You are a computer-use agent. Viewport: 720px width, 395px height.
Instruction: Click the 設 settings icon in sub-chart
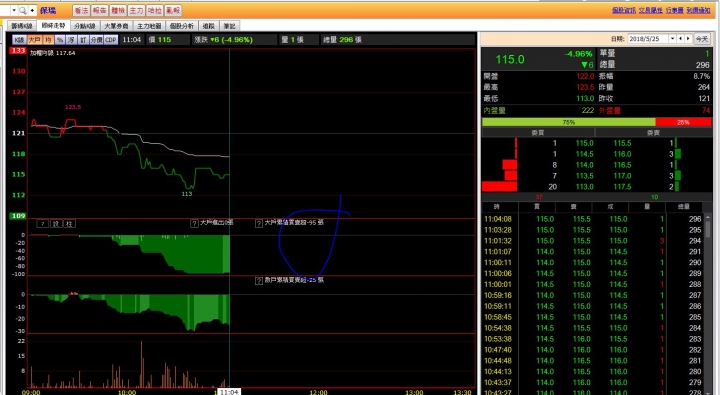56,224
